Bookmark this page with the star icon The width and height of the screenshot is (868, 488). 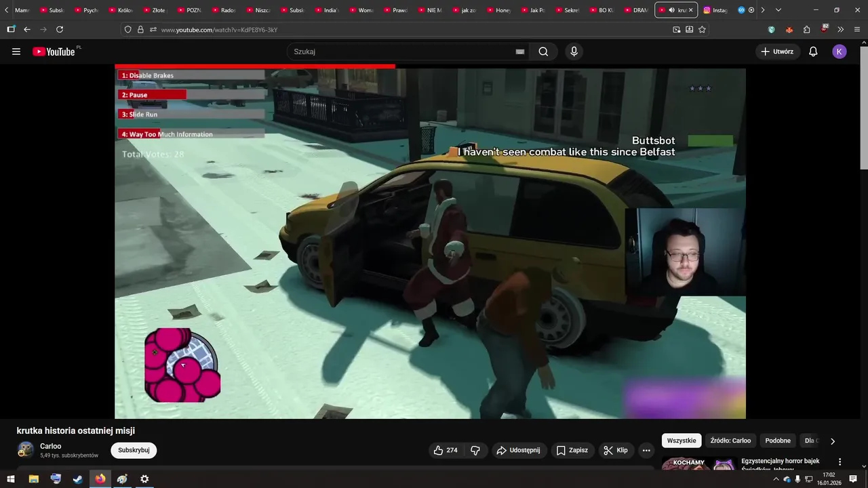pos(702,30)
